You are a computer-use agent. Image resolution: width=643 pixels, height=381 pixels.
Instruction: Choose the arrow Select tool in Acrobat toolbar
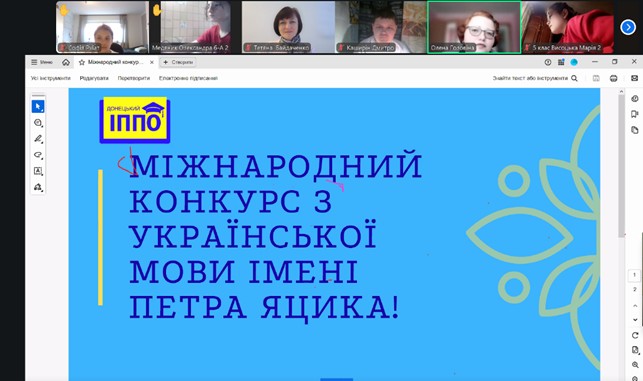[38, 107]
